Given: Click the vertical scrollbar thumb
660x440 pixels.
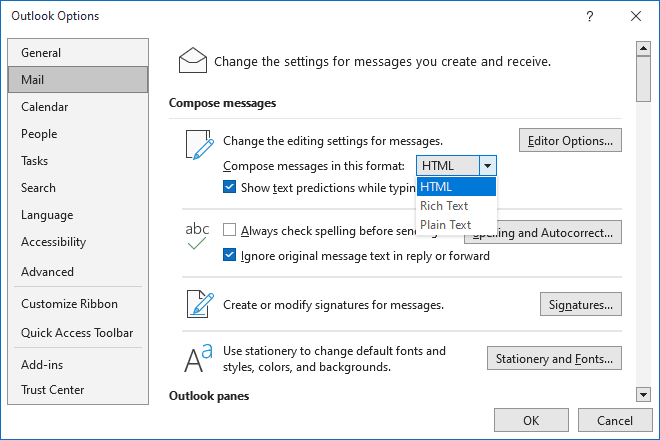Looking at the screenshot, I should point(643,79).
